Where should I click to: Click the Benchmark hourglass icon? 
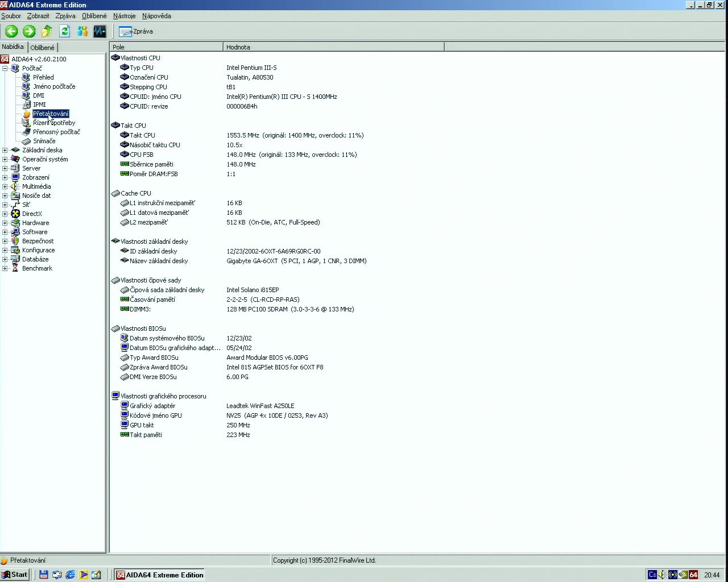(x=15, y=268)
